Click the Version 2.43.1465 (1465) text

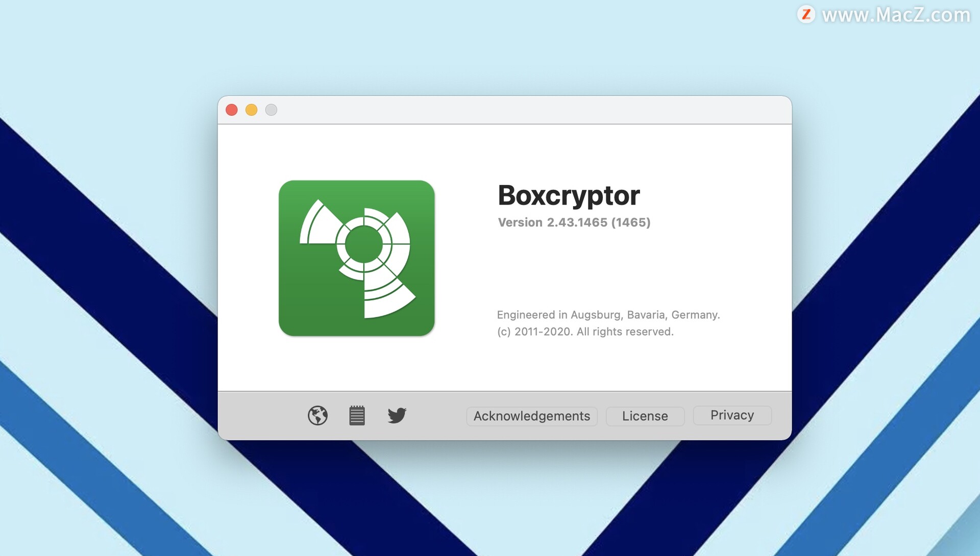574,222
